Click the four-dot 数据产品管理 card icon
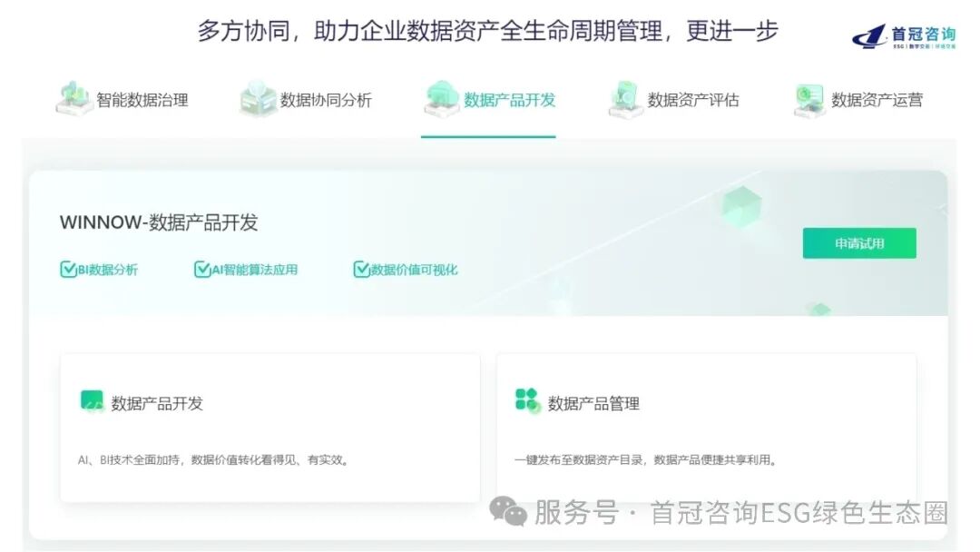 527,400
